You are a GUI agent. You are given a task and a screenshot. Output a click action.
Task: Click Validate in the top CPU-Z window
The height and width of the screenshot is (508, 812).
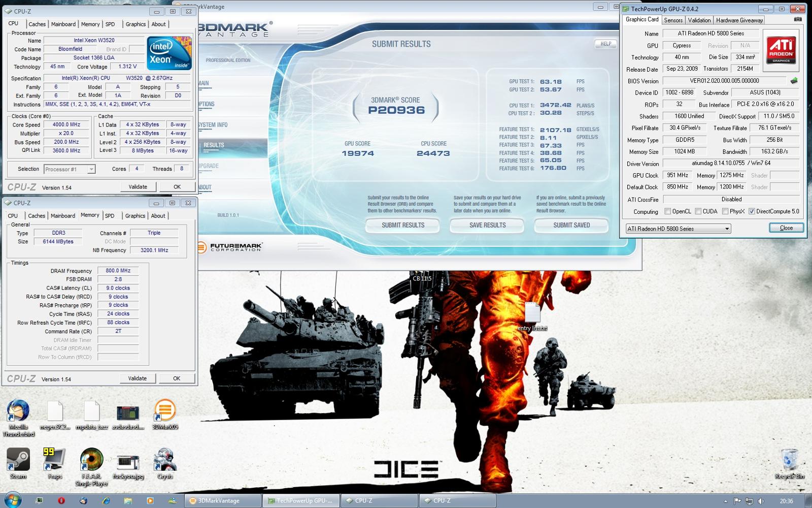click(138, 187)
